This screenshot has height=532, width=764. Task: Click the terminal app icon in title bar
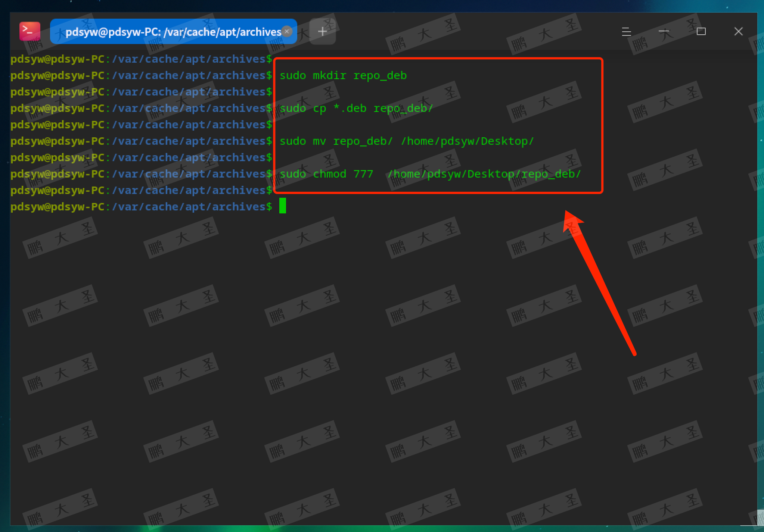[30, 31]
